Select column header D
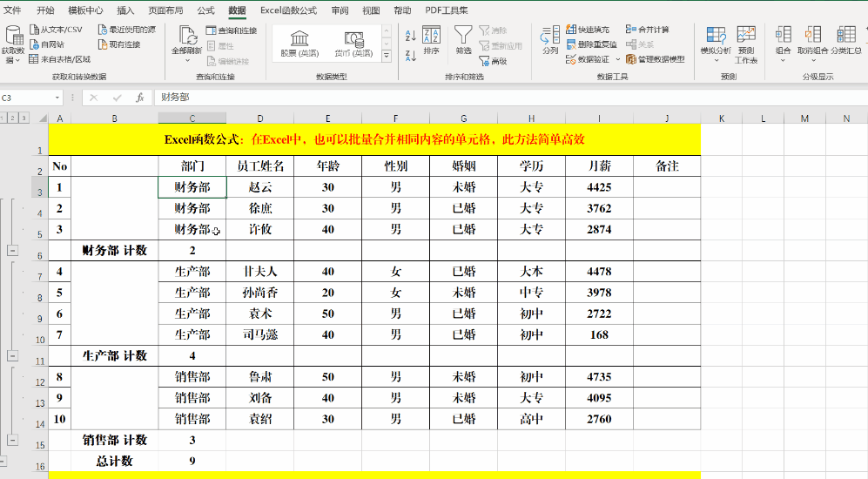 (260, 118)
